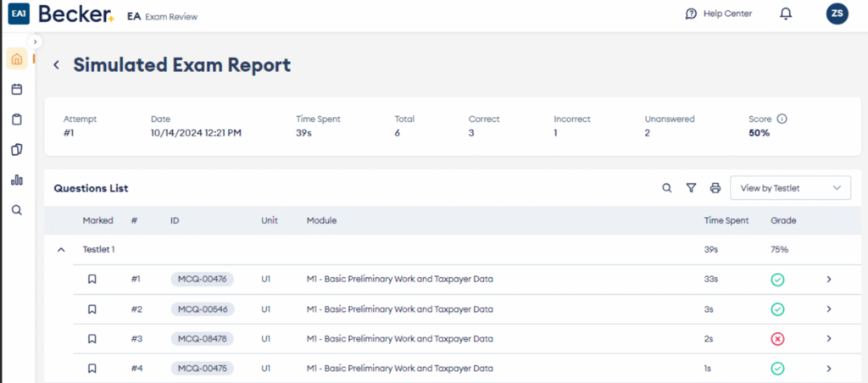Expand the left sidebar with arrow
868x383 pixels.
pyautogui.click(x=35, y=41)
